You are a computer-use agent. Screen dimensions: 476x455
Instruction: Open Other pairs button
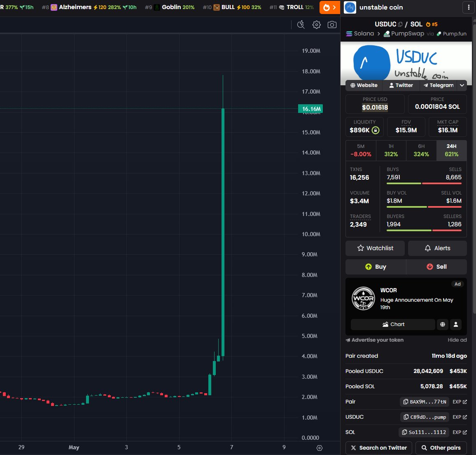(441, 448)
